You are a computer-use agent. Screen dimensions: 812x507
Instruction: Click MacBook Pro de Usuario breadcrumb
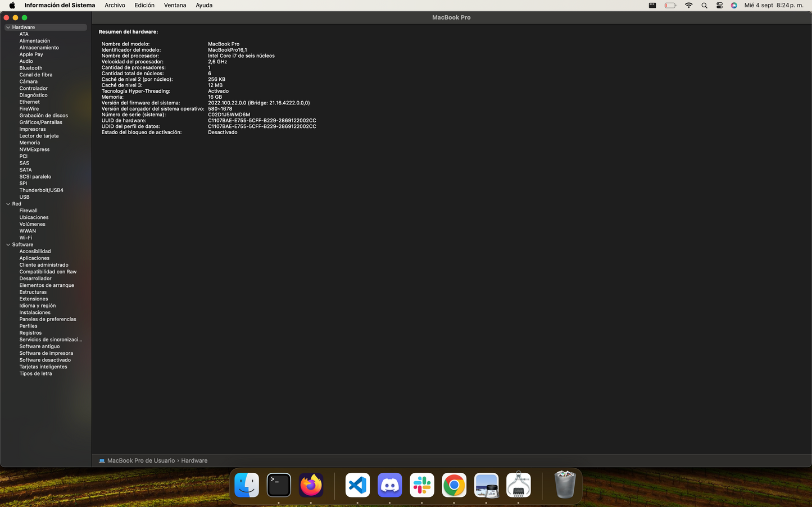coord(140,460)
